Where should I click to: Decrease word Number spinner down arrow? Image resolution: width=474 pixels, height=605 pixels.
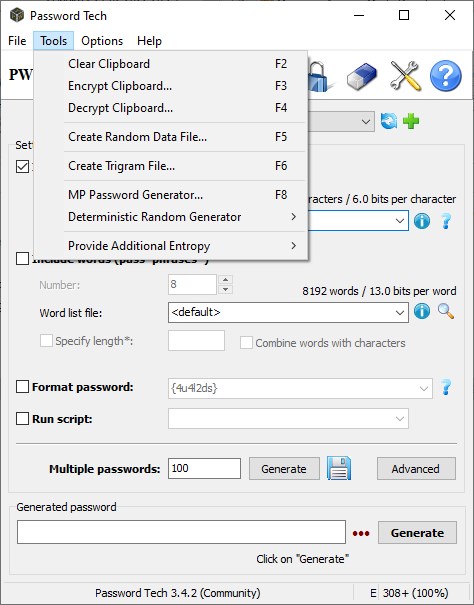[x=225, y=289]
